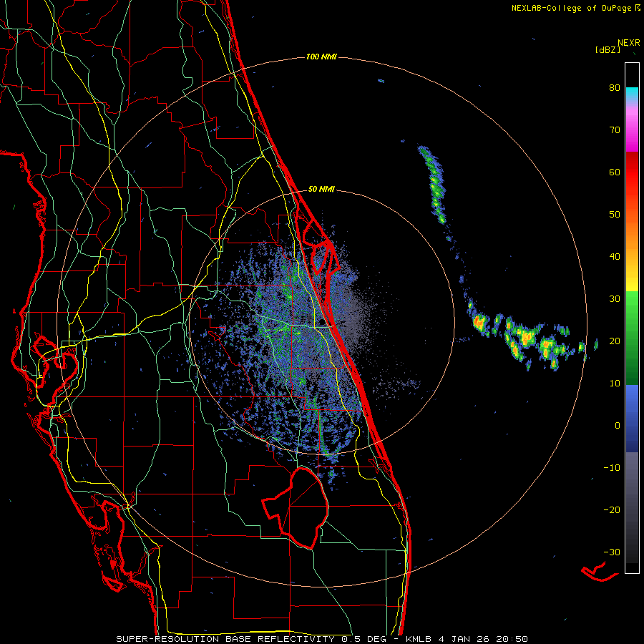Click the -20 value on the dBZ scale
This screenshot has width=644, height=644.
click(612, 509)
